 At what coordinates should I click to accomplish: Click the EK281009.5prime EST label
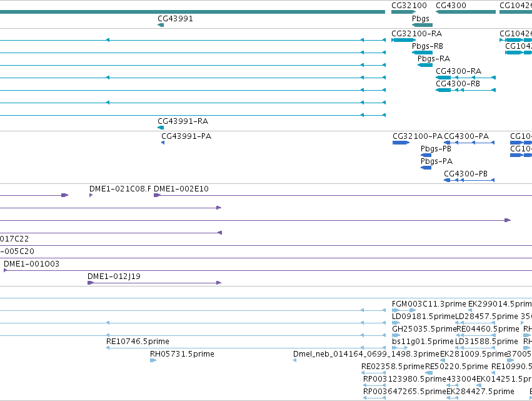pyautogui.click(x=474, y=354)
